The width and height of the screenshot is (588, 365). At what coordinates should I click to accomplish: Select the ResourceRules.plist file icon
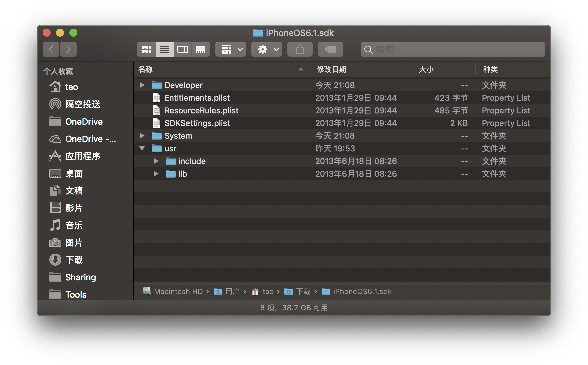(157, 110)
